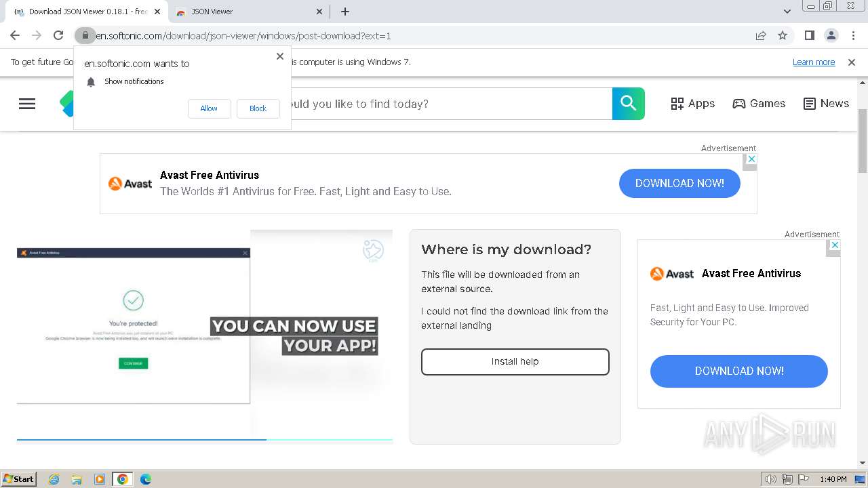Open Windows Media Player from the taskbar
The width and height of the screenshot is (868, 488).
click(x=100, y=479)
